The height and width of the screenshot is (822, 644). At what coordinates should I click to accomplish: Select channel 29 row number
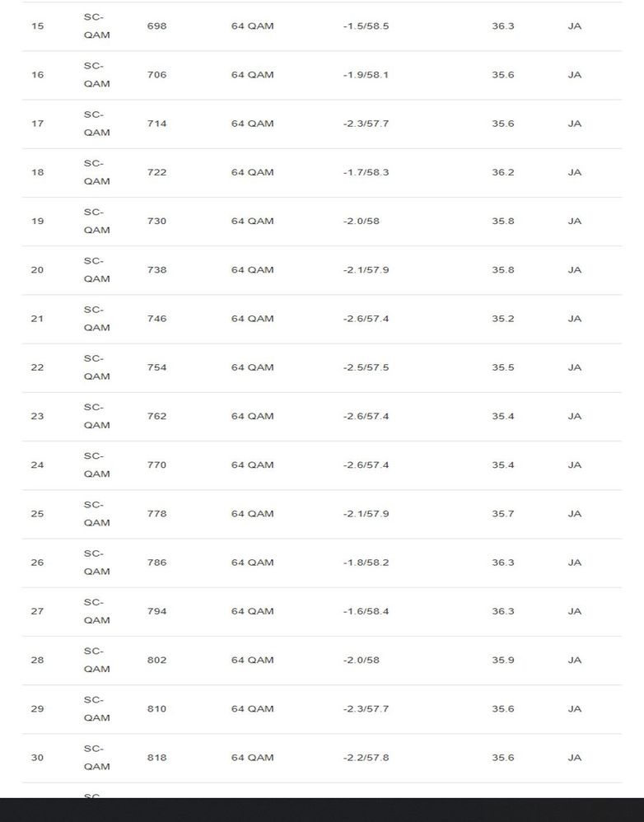pos(37,709)
